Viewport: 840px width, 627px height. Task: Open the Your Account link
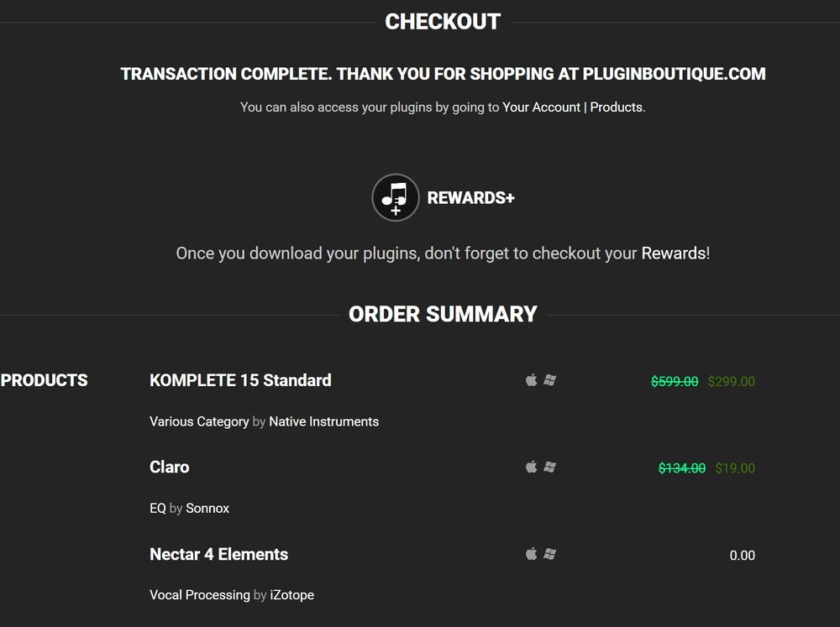541,107
